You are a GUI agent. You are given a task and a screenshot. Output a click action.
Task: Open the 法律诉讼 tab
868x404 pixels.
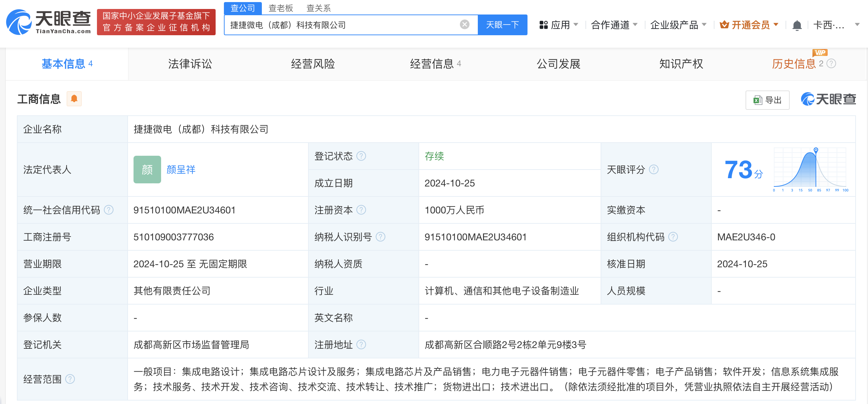point(190,64)
